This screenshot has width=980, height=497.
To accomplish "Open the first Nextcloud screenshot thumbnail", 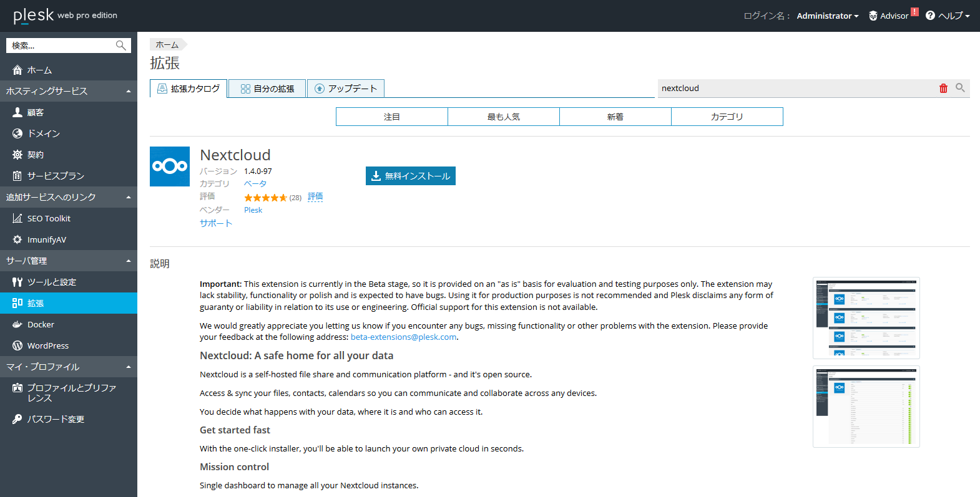I will [866, 318].
